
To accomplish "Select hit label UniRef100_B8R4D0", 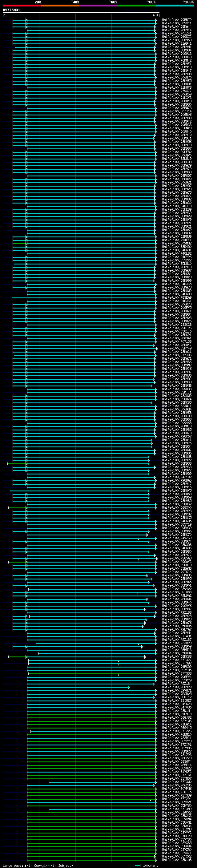I will point(177,247).
